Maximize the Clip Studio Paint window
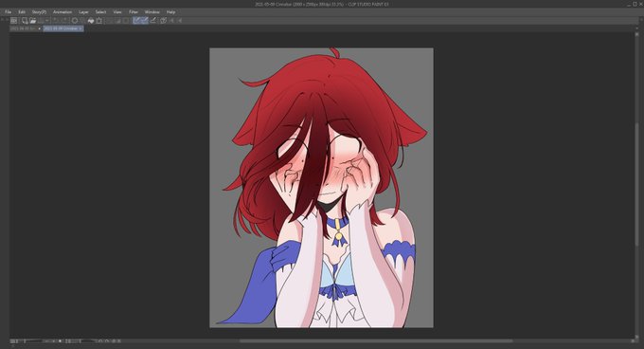The image size is (644, 349). (x=635, y=4)
